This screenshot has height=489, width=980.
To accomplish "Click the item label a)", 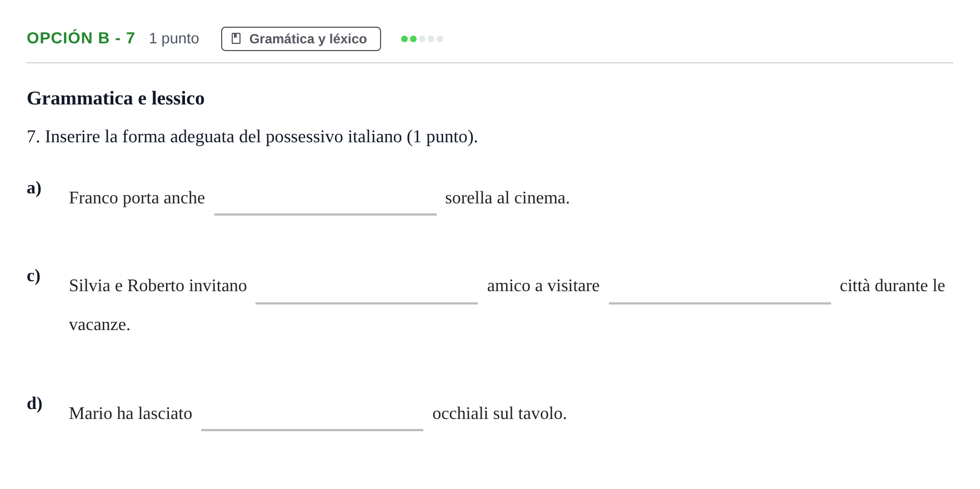I will click(x=34, y=188).
